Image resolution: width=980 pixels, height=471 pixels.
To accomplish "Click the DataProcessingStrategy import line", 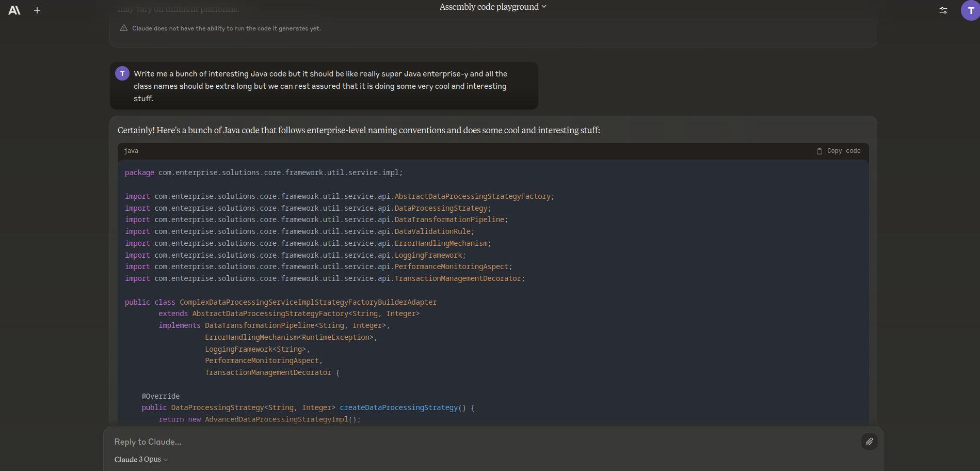I will (308, 208).
